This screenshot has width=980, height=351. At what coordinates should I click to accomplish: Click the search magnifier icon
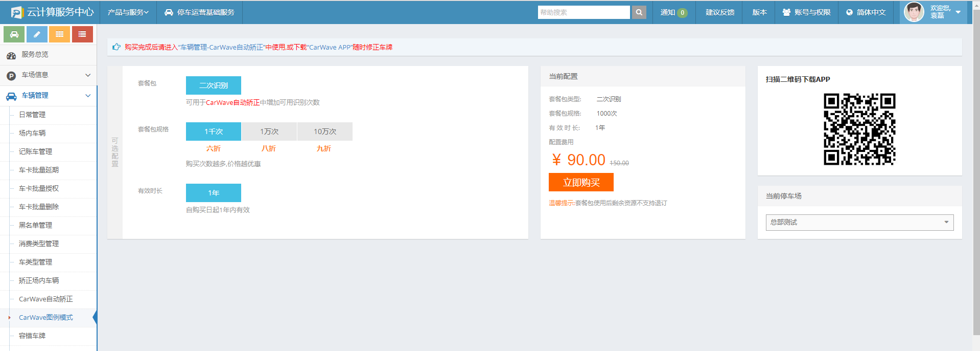click(639, 12)
